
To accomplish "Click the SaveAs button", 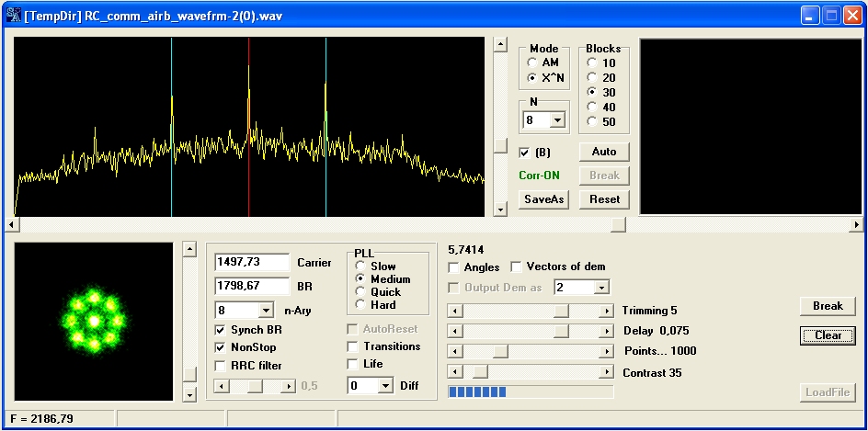I will [x=544, y=199].
